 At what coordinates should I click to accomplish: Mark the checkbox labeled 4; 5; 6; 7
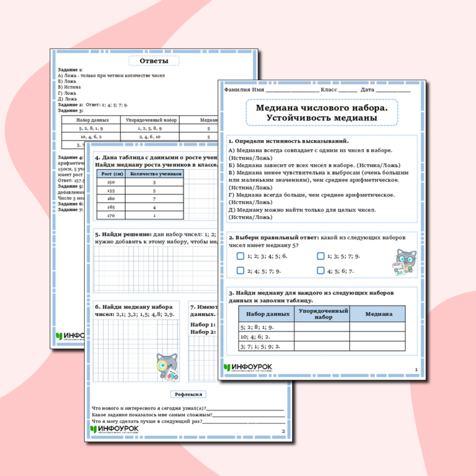[320, 270]
